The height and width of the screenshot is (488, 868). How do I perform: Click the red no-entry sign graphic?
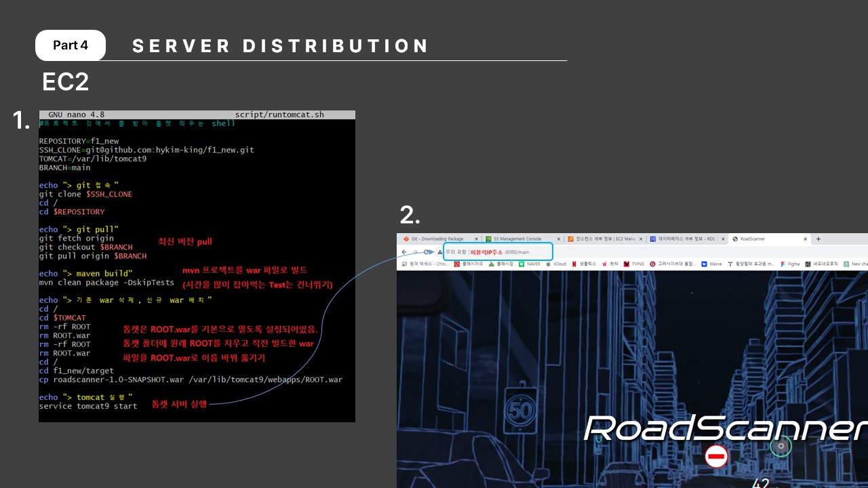point(716,457)
